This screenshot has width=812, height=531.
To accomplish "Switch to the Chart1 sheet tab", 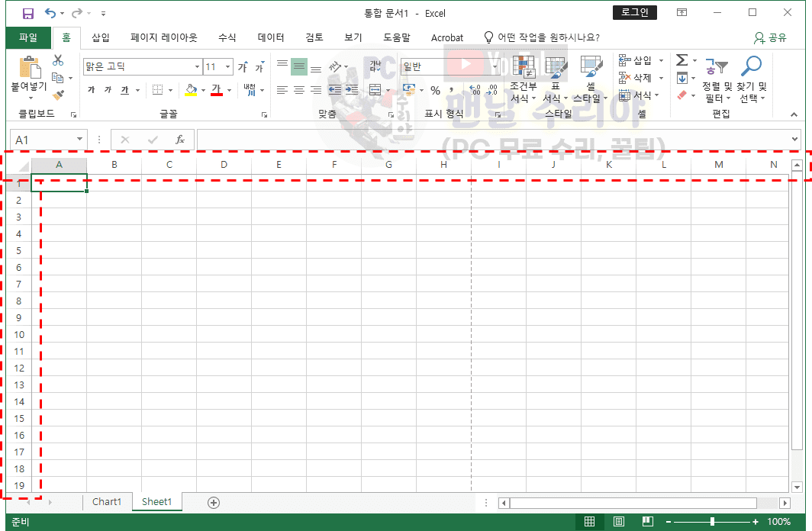I will tap(107, 502).
